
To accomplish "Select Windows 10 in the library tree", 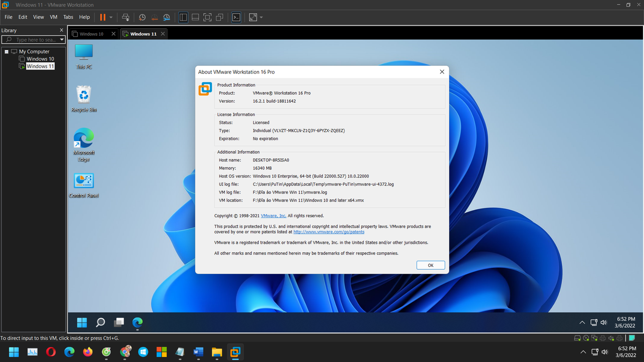I will pyautogui.click(x=40, y=59).
